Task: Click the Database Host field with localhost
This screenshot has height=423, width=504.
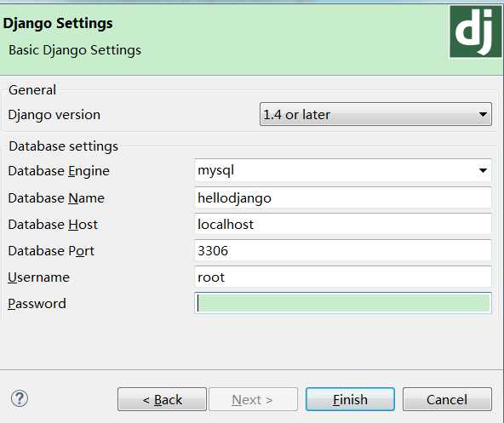Action: coord(342,225)
